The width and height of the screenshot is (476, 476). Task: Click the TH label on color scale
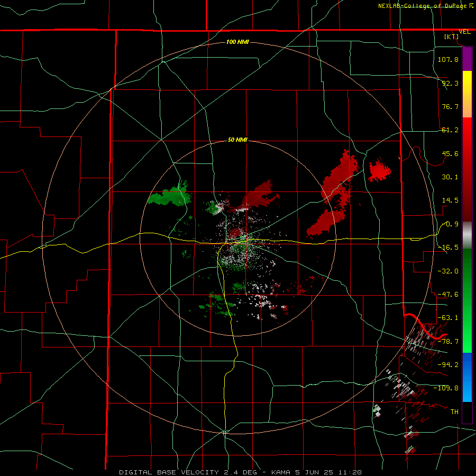tap(454, 412)
